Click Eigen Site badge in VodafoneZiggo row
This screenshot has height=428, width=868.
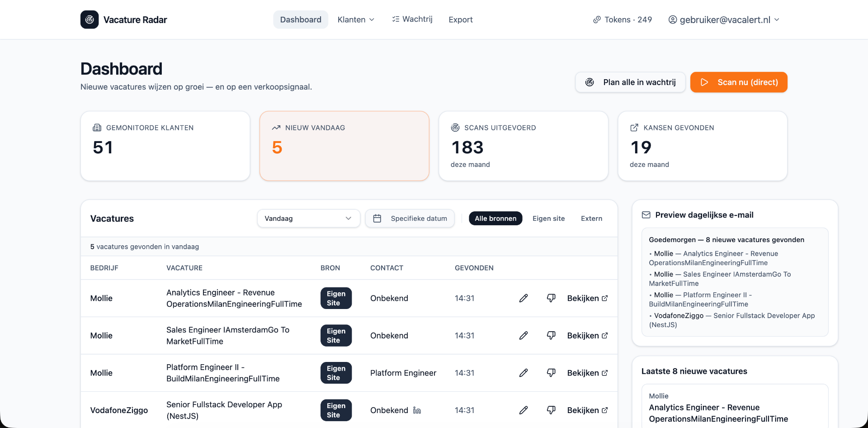pyautogui.click(x=336, y=410)
